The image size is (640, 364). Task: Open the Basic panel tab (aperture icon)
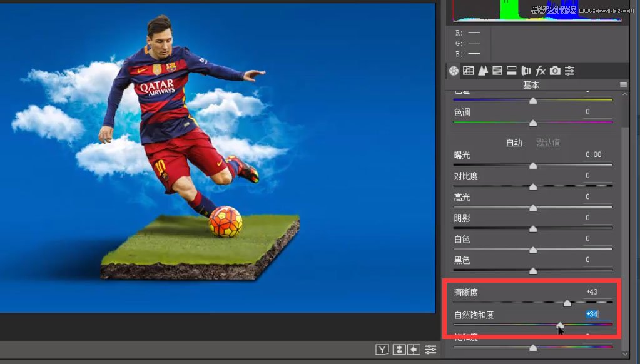click(454, 71)
